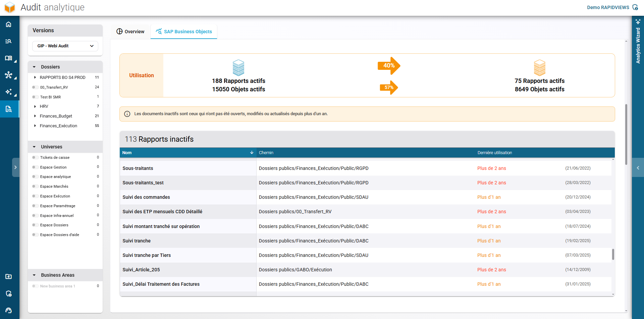The height and width of the screenshot is (319, 644).
Task: Click Demo RAPIDVIEWS in the top right
Action: tap(608, 7)
